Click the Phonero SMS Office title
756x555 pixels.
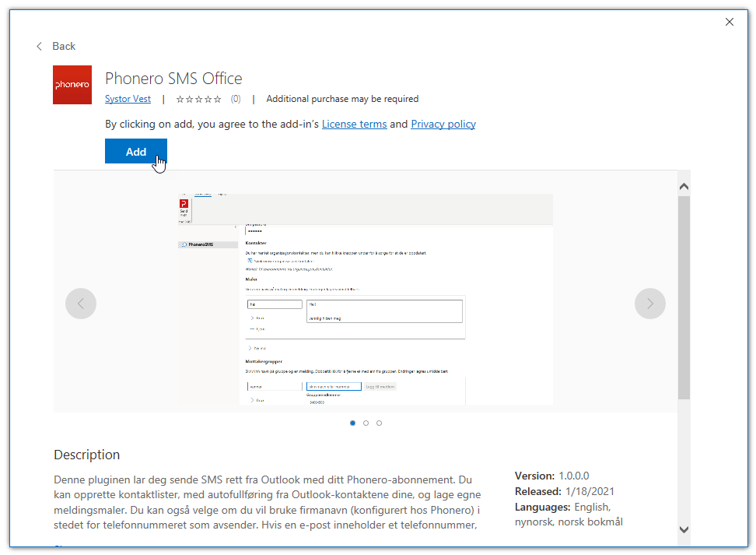coord(173,78)
